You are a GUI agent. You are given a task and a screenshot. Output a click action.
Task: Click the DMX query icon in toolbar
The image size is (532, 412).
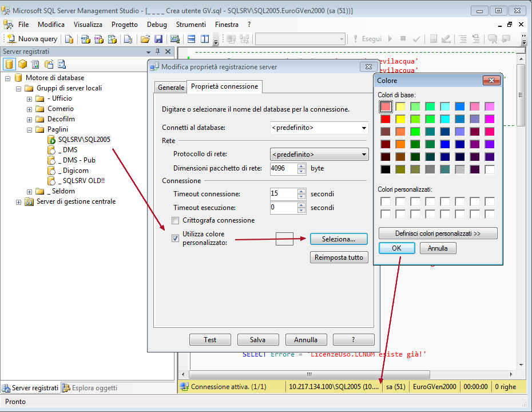click(x=99, y=39)
